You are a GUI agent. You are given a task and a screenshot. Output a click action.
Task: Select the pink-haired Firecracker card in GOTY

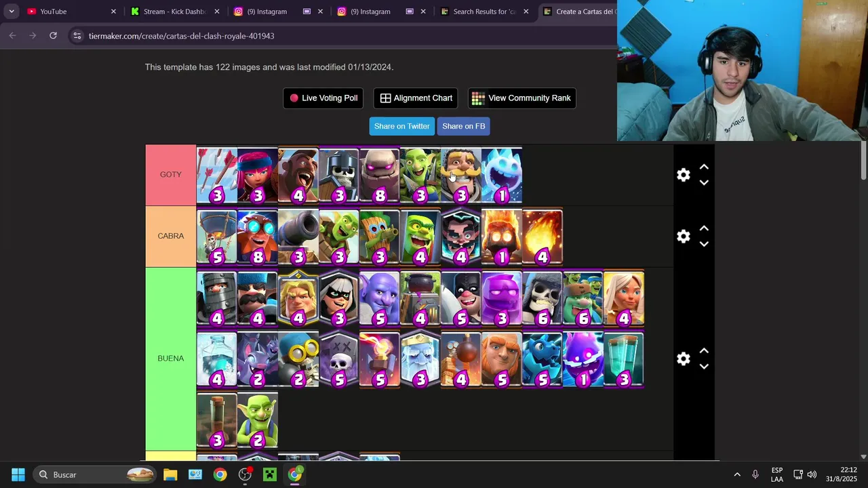tap(258, 176)
